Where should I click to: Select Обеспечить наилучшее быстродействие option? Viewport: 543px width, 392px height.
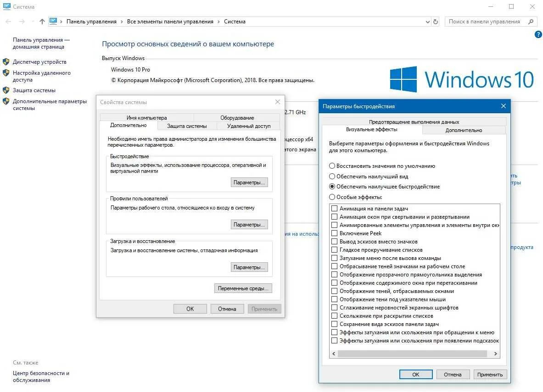click(x=332, y=187)
